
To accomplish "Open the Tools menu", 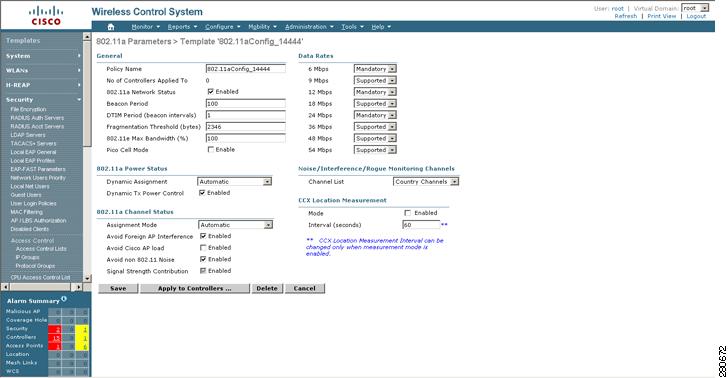I will (352, 27).
